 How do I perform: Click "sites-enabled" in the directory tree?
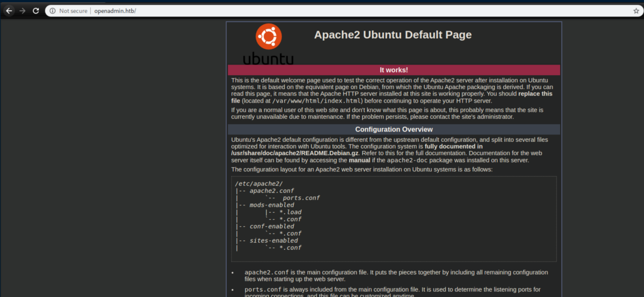tap(273, 241)
